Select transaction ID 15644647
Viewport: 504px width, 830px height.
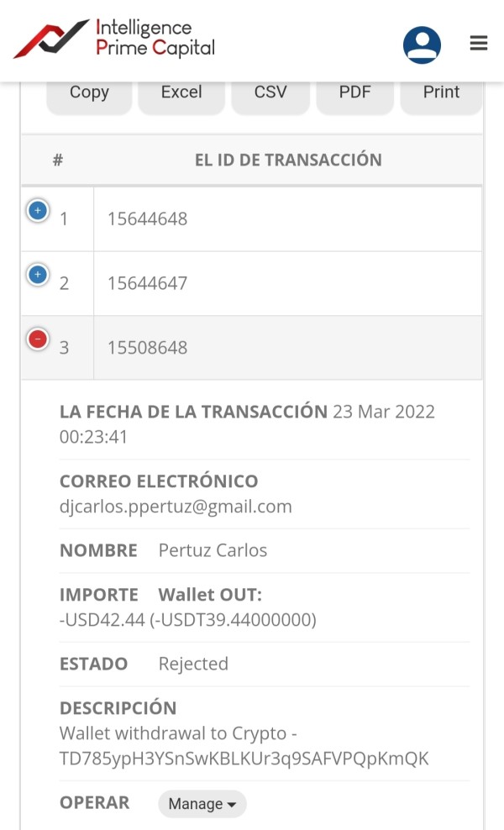click(x=147, y=284)
